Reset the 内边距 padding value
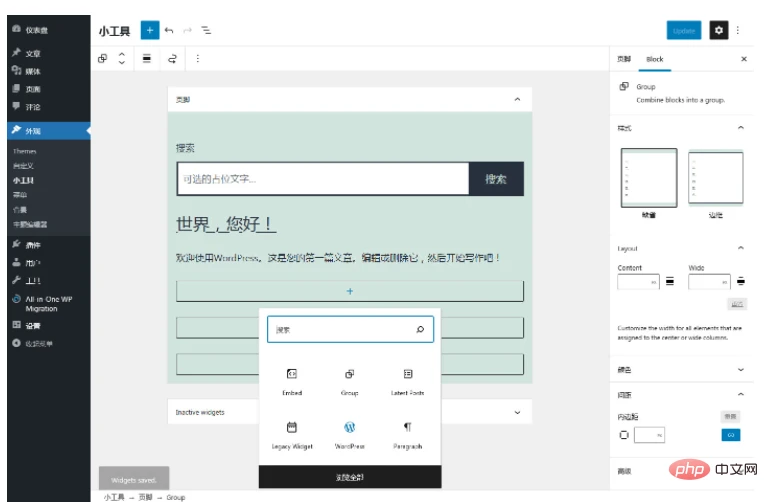768x502 pixels. click(x=730, y=416)
